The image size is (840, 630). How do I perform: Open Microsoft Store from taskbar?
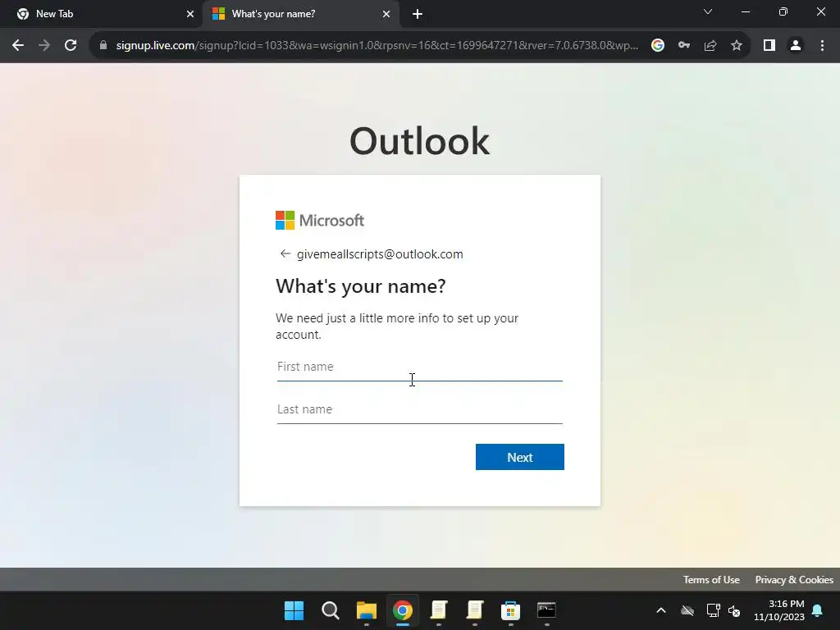coord(510,610)
